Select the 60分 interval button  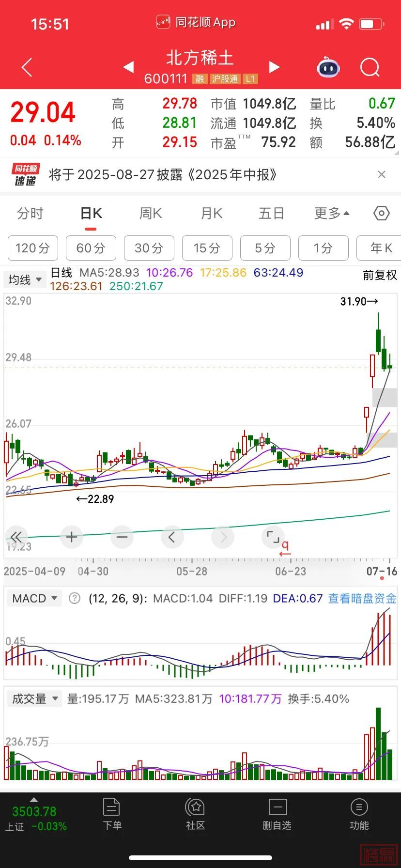click(x=91, y=248)
